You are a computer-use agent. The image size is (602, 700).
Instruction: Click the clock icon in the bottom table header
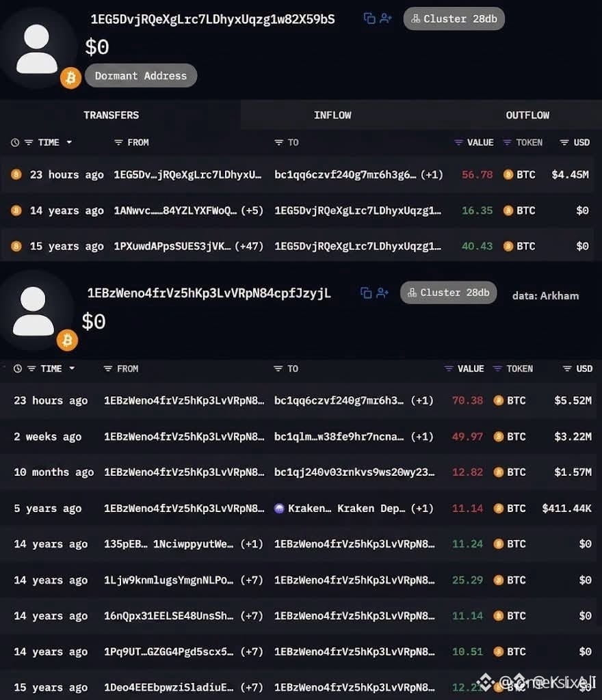(18, 368)
